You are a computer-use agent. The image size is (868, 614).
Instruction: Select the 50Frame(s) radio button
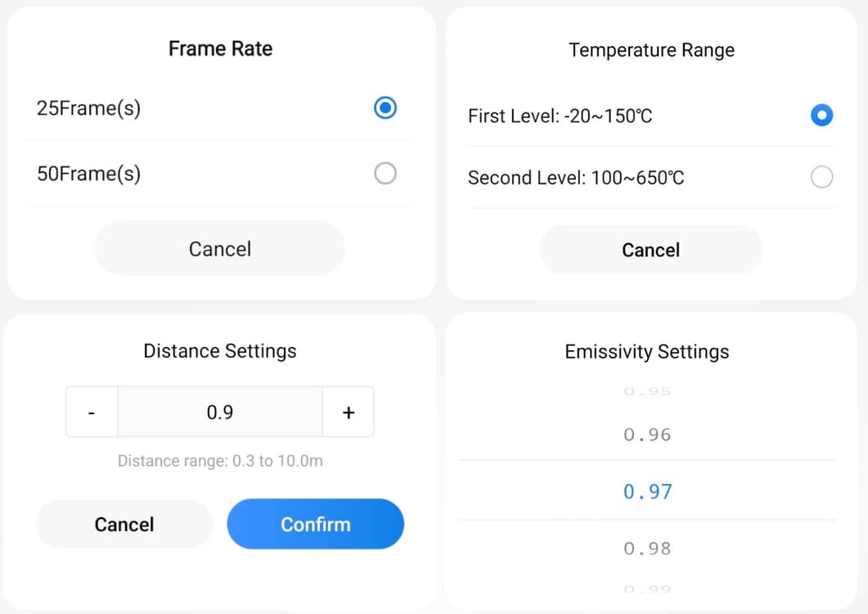(x=385, y=174)
